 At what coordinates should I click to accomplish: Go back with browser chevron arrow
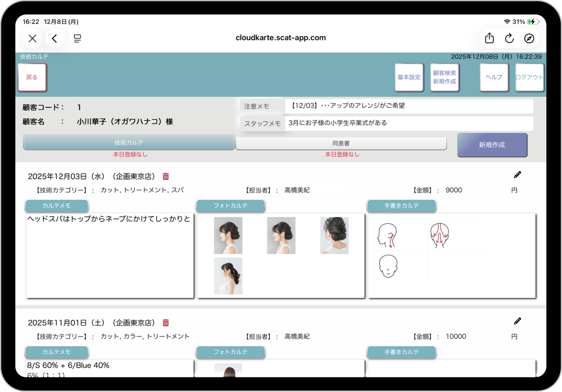(x=55, y=38)
